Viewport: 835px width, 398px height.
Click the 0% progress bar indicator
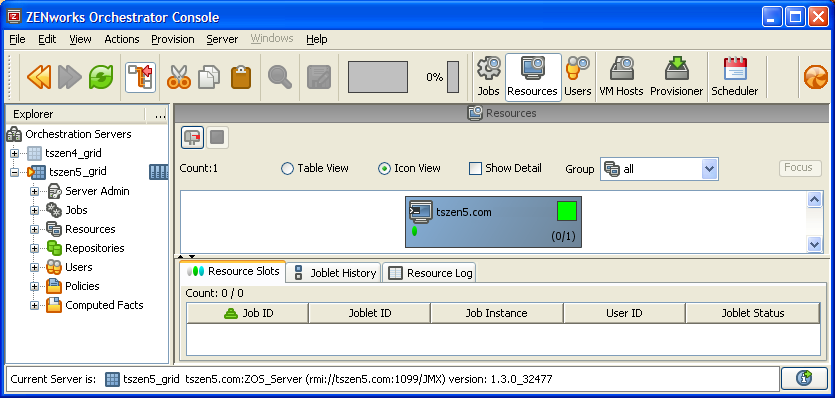(x=453, y=77)
